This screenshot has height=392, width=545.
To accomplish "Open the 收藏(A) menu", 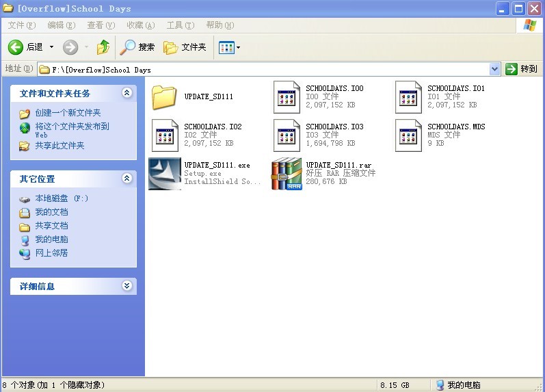I will [x=140, y=25].
